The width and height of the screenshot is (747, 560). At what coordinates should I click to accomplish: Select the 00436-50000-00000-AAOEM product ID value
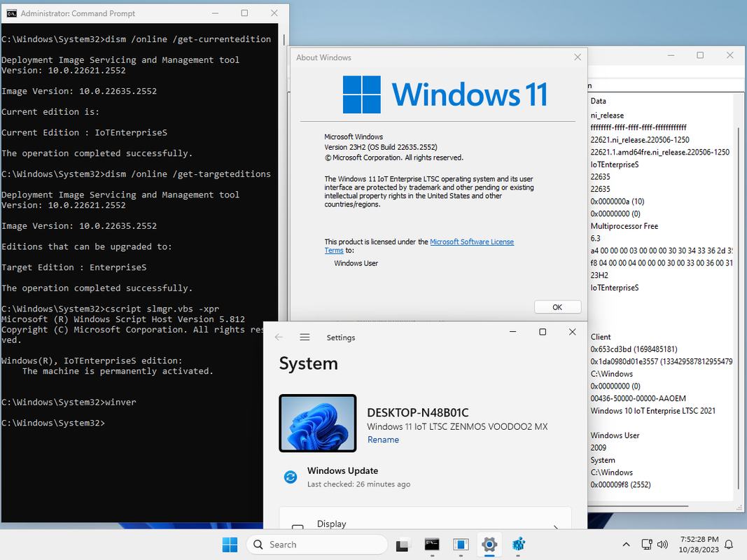click(x=638, y=398)
